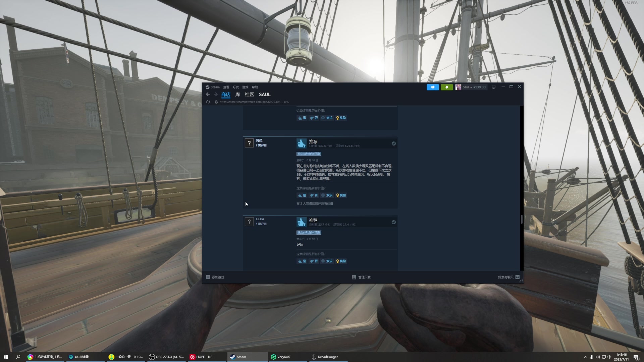
Task: Click the Steam logo icon on 阿员's review
Action: [393, 143]
